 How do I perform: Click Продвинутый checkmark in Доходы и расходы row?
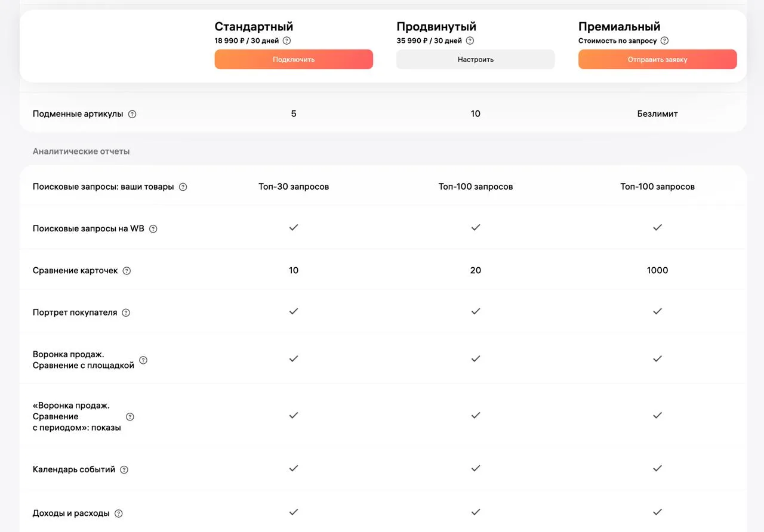[476, 512]
